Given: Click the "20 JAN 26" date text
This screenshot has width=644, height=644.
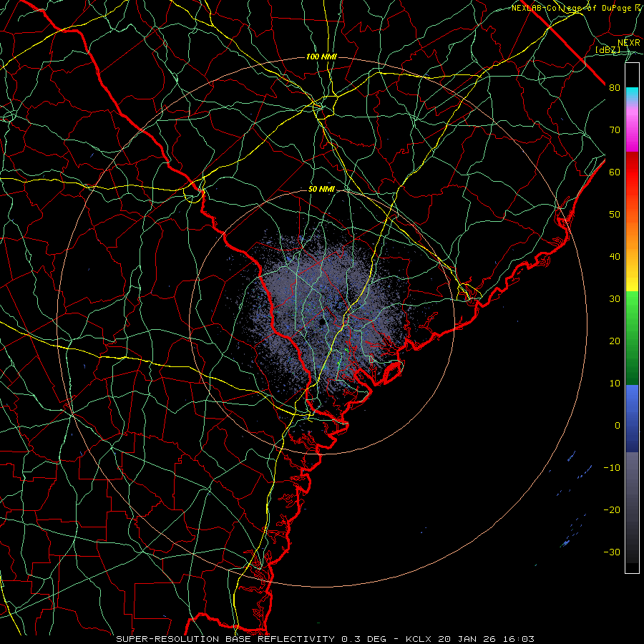Looking at the screenshot, I should [x=467, y=639].
